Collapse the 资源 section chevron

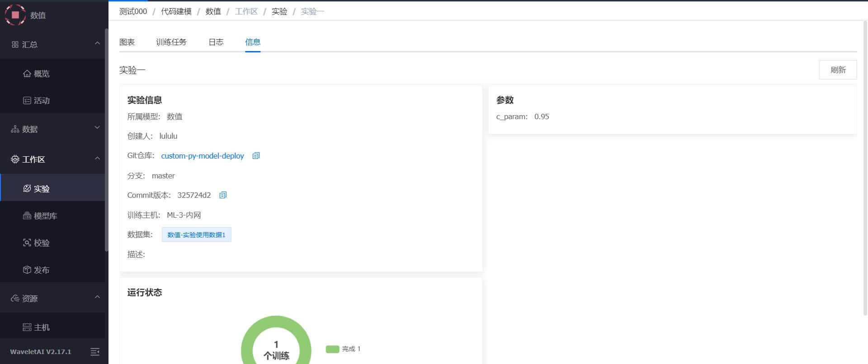[x=97, y=297]
